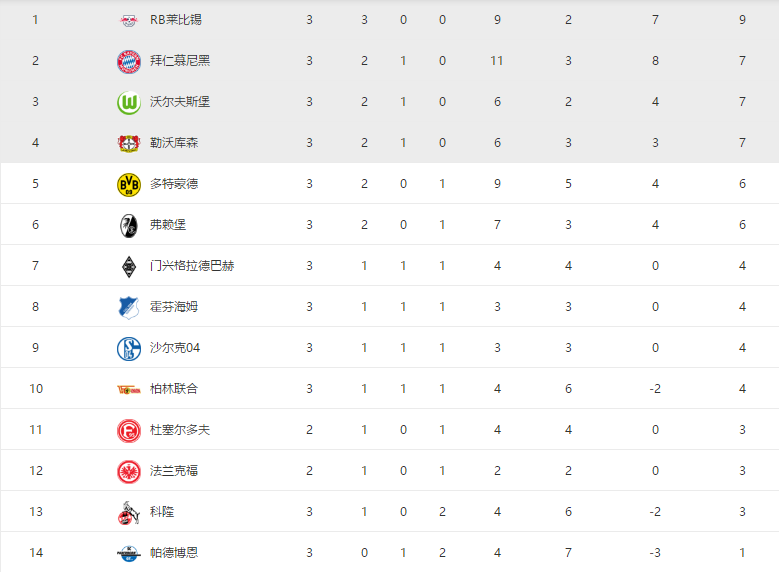The image size is (779, 572).
Task: Click the team name 多特蒙德
Action: click(x=174, y=183)
